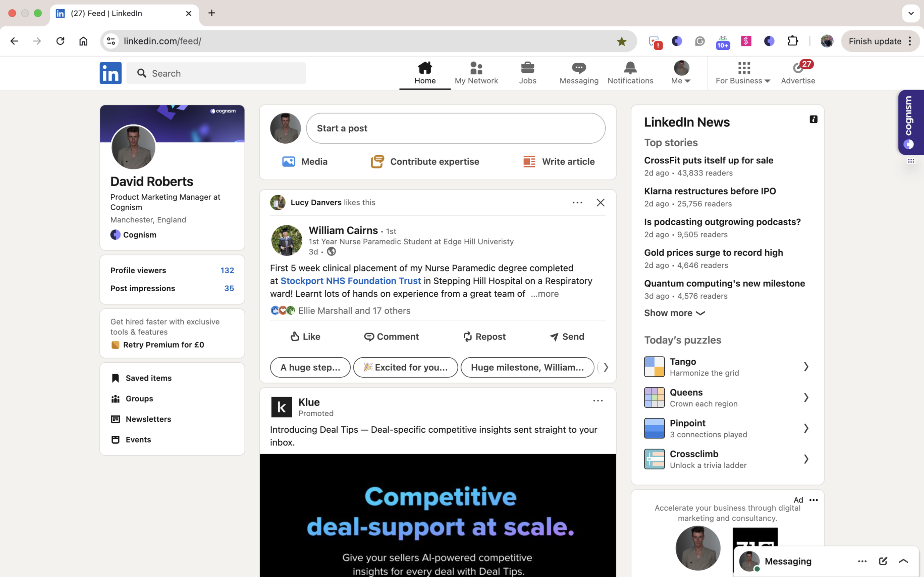Open Stockport NHS Foundation Trust link
The width and height of the screenshot is (924, 577).
click(351, 281)
